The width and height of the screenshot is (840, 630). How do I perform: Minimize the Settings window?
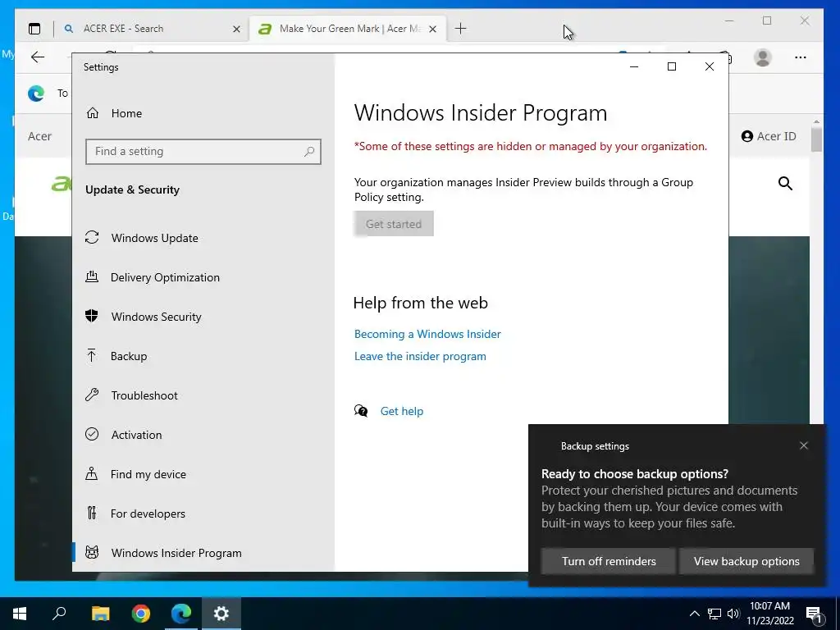pos(634,66)
